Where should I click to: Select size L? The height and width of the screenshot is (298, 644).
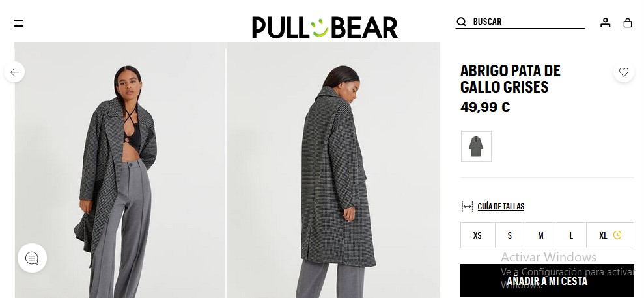(571, 235)
